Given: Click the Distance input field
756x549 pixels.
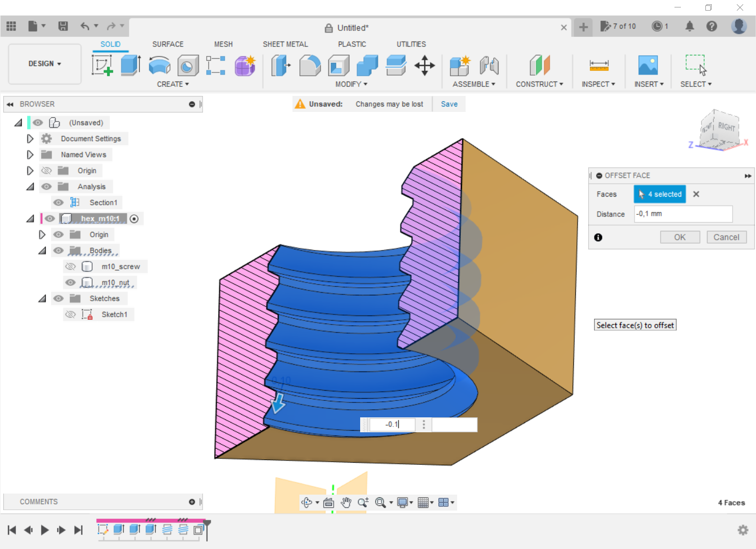Looking at the screenshot, I should [683, 214].
